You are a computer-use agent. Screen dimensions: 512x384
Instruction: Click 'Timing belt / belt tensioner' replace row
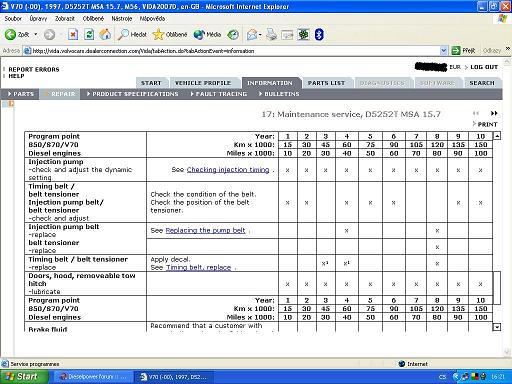click(259, 263)
